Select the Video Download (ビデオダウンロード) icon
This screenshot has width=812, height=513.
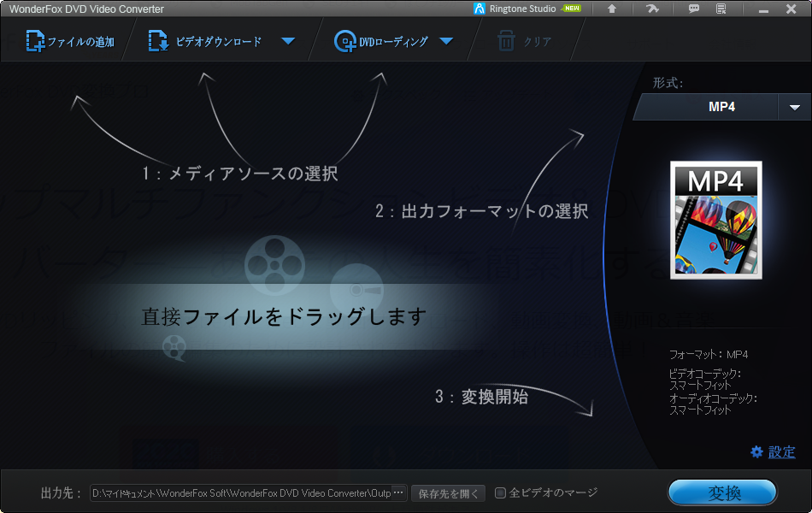point(157,39)
